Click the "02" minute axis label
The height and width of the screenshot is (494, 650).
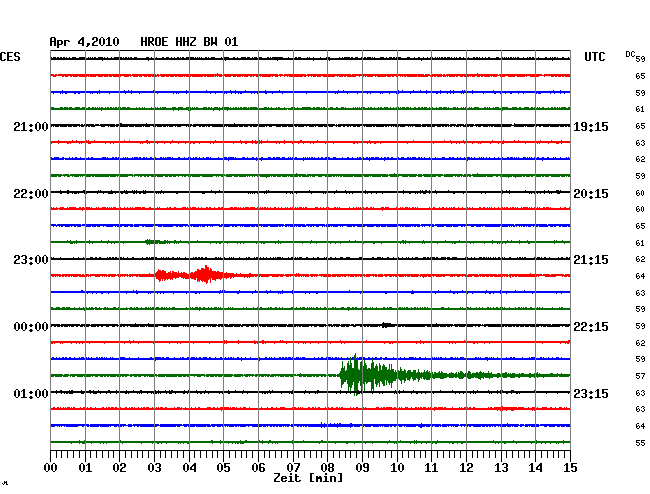pos(119,467)
